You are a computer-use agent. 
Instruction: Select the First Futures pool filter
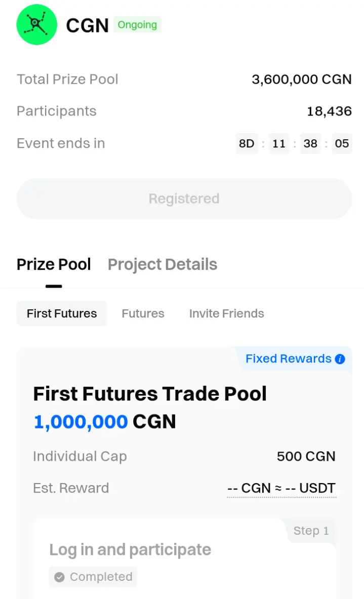(x=62, y=313)
